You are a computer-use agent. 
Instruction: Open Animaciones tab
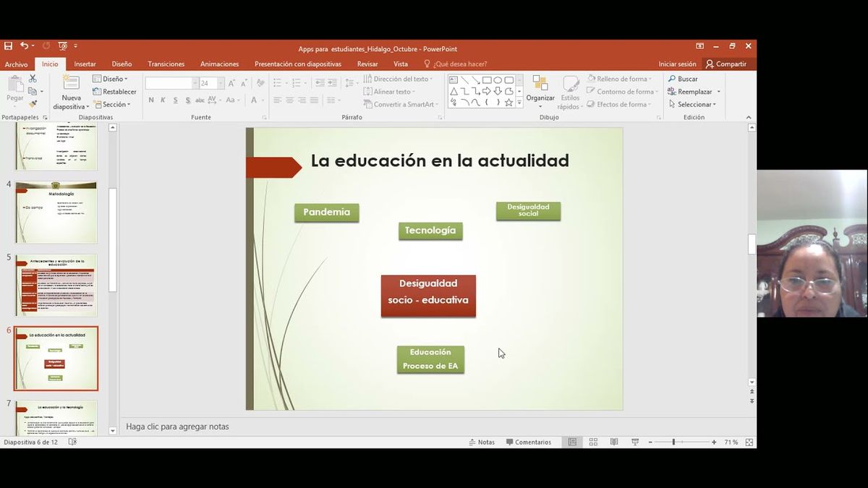click(x=219, y=64)
